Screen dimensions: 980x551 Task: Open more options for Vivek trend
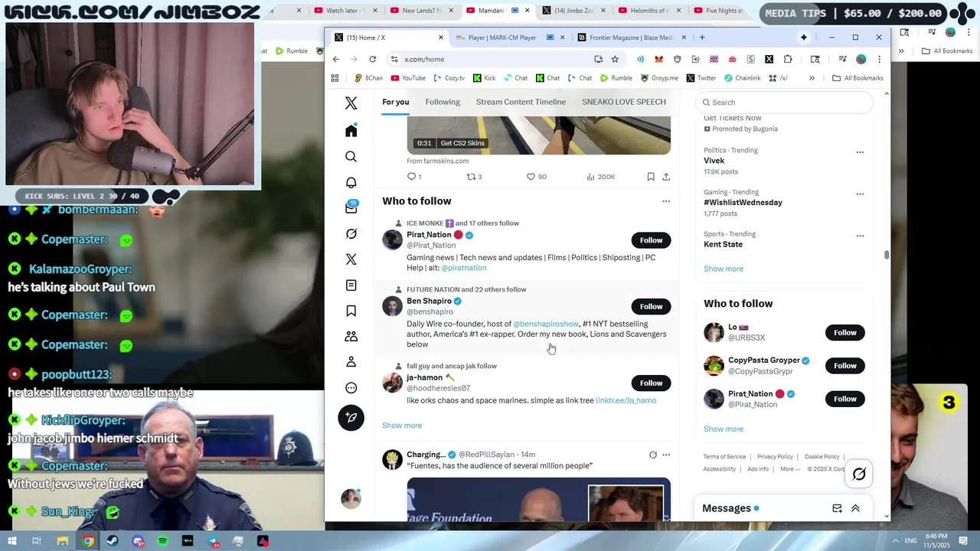pyautogui.click(x=860, y=152)
